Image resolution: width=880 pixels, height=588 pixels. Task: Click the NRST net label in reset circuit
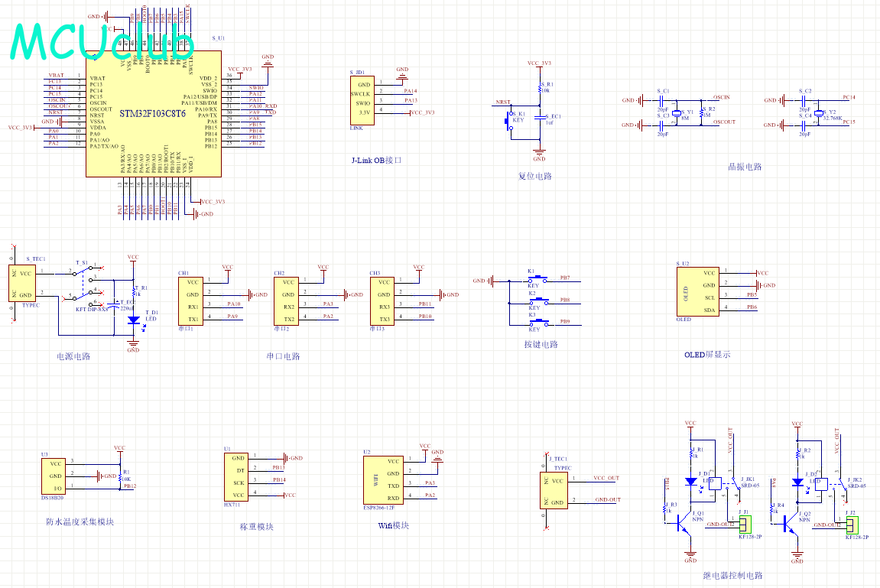point(503,102)
